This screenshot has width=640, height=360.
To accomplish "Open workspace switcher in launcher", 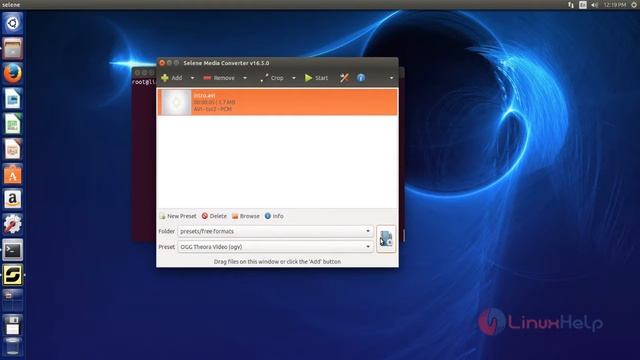I will tap(13, 300).
